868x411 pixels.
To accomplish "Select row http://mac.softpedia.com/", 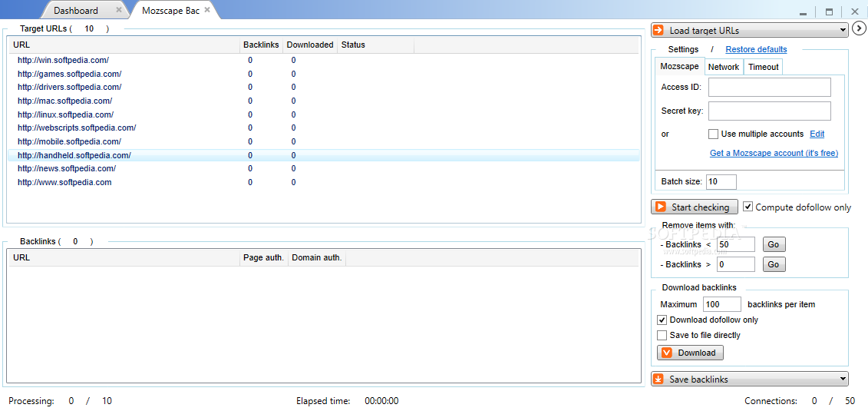I will [x=323, y=101].
